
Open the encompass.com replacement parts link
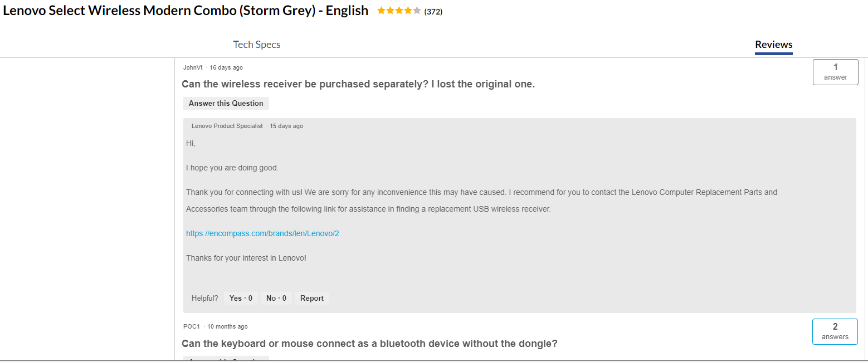(x=262, y=233)
